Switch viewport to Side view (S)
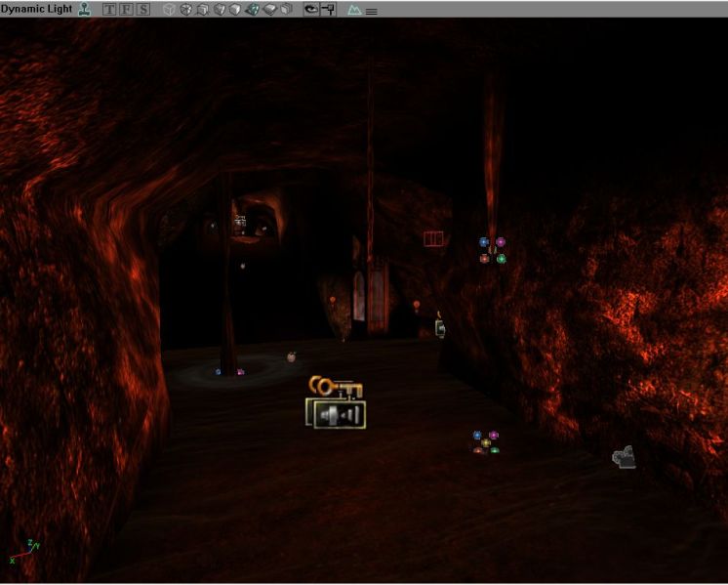 click(143, 10)
